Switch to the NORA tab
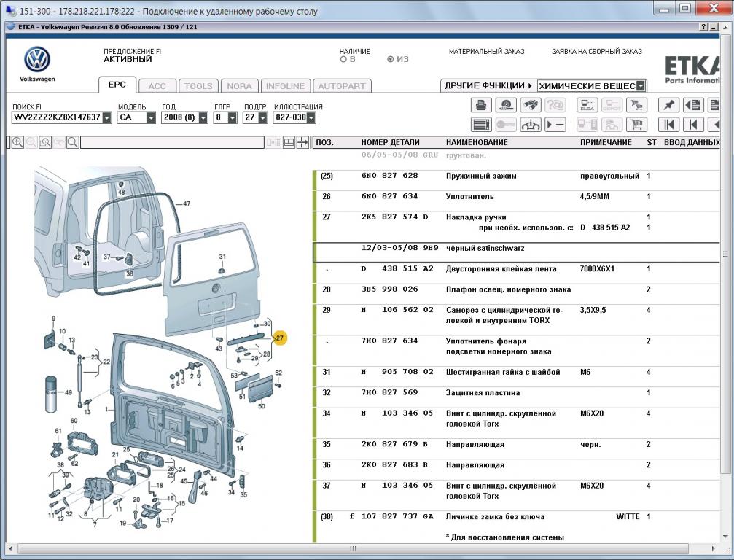734x560 pixels. (239, 86)
